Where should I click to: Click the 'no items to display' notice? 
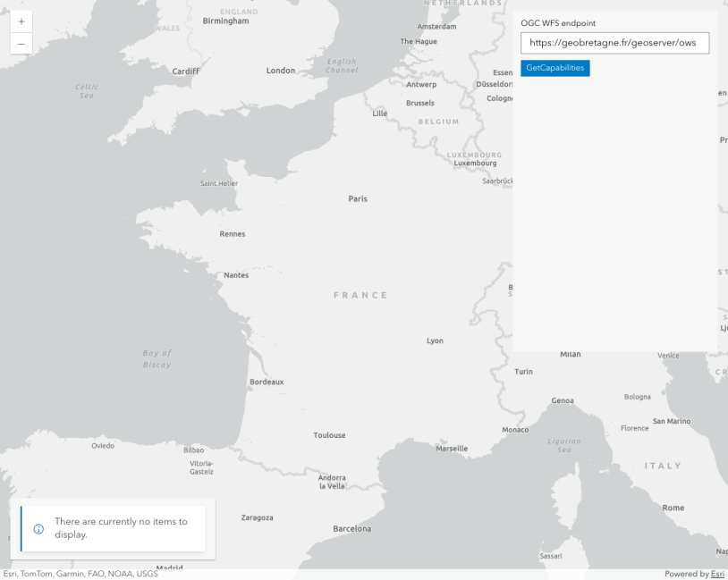121,528
